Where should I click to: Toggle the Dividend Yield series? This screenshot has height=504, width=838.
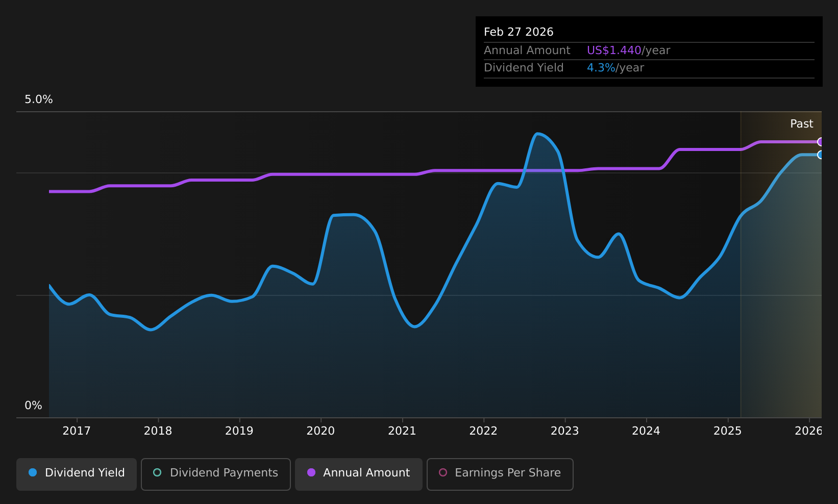coord(77,474)
